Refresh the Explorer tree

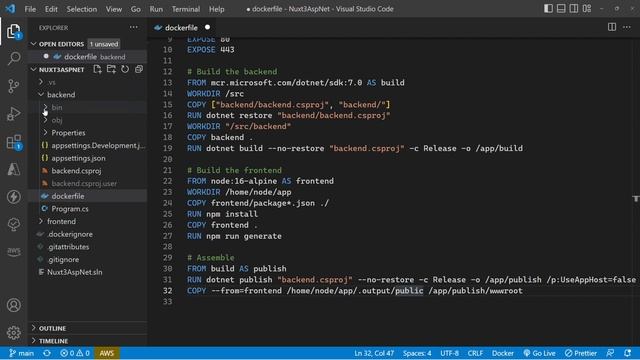coord(125,69)
